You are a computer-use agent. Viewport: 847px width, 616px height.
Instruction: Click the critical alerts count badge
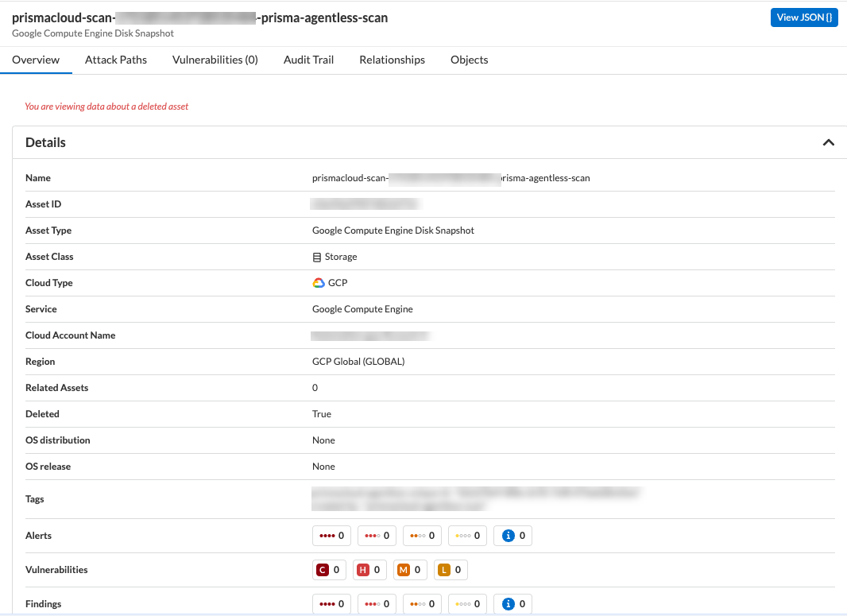(331, 536)
